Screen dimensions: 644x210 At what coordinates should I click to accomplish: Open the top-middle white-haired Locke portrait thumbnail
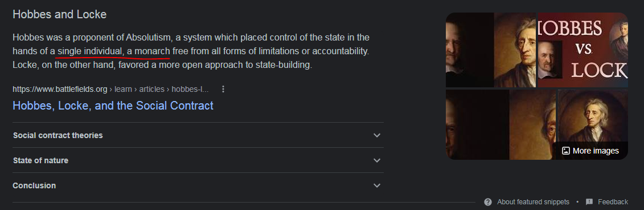(x=515, y=50)
